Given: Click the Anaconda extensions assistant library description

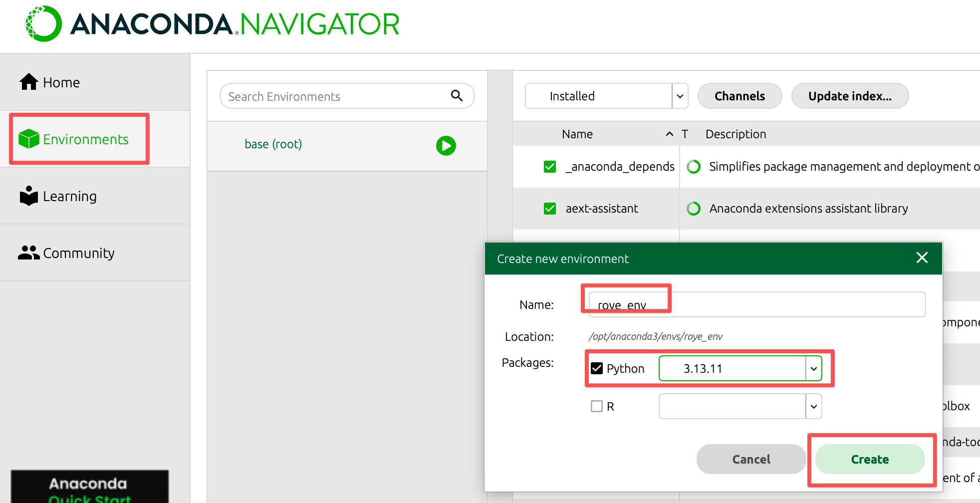Looking at the screenshot, I should [808, 209].
